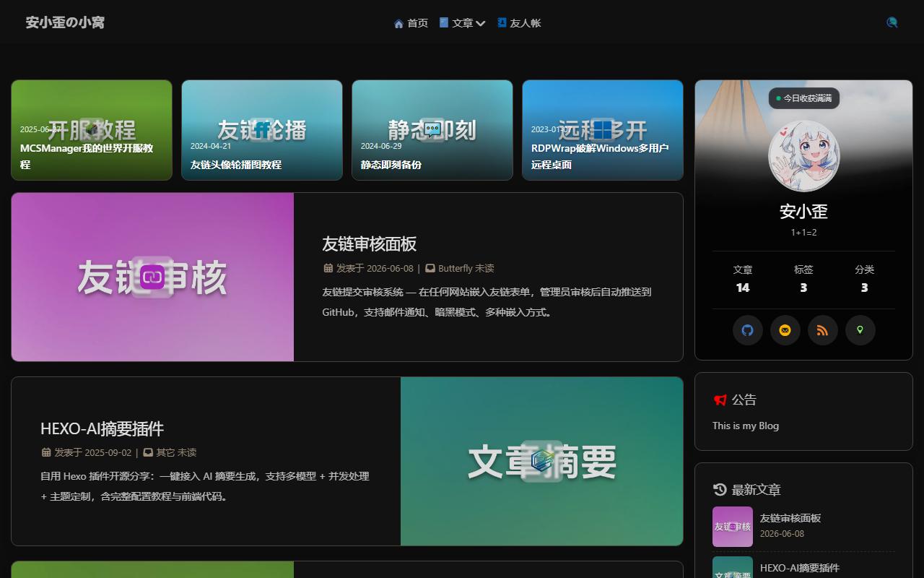This screenshot has height=578, width=924.
Task: Open the 文章 navigation menu
Action: click(x=462, y=23)
